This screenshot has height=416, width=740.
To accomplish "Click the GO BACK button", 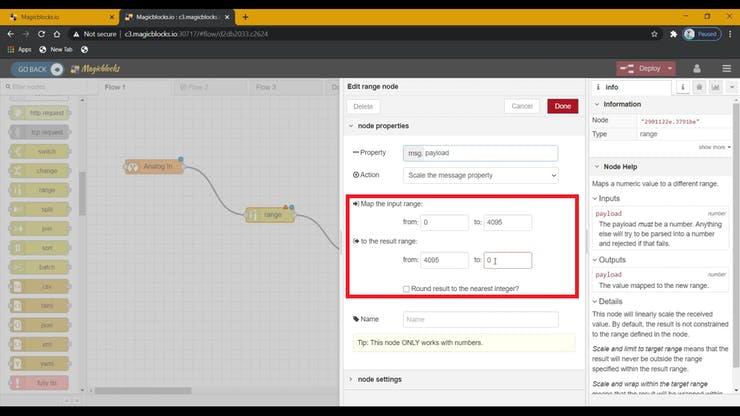I will click(x=38, y=69).
